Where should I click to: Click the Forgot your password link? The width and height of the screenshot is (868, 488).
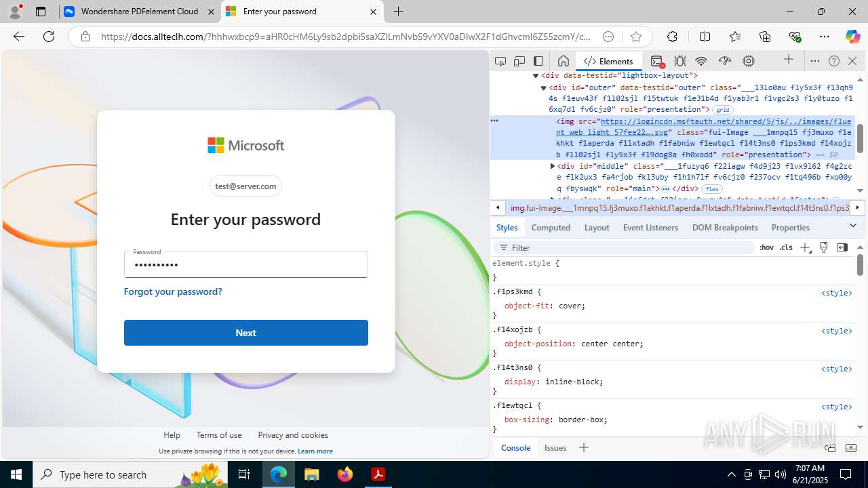[x=173, y=291]
